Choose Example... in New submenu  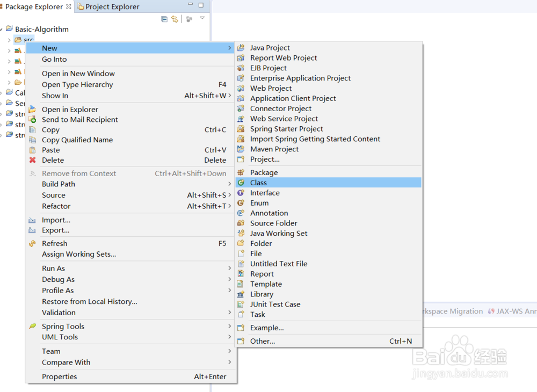[329, 328]
